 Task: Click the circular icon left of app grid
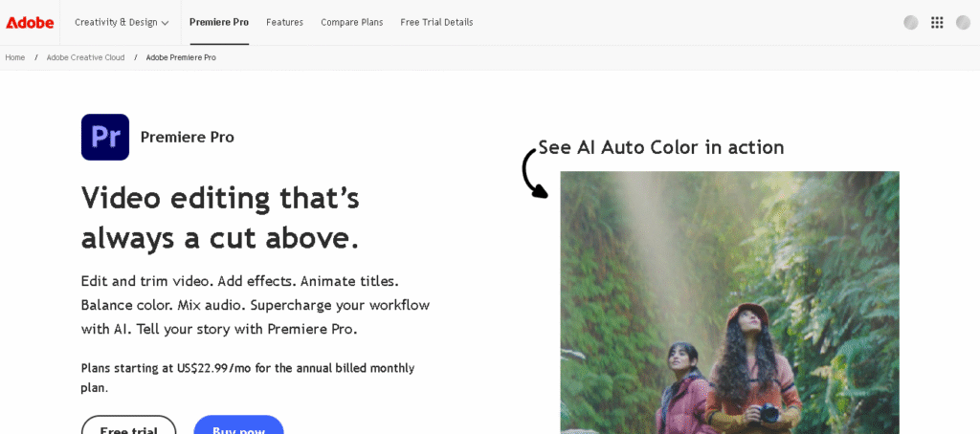(911, 23)
